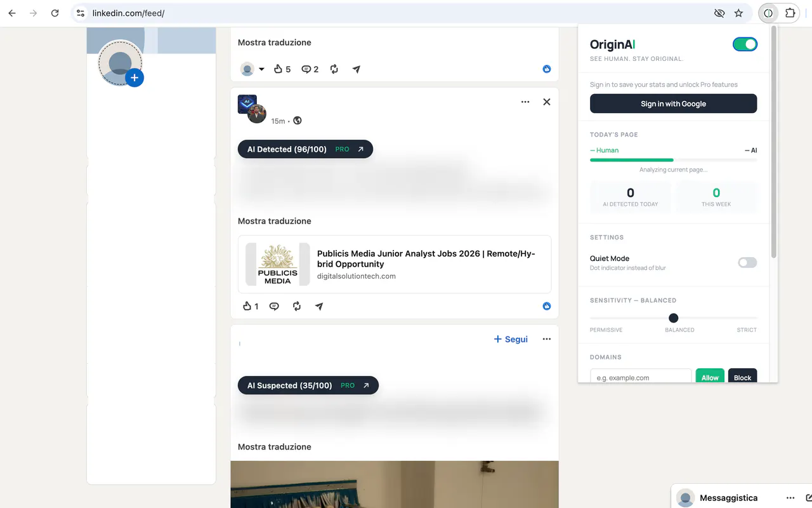Compose new message in Messaggistica bar
The width and height of the screenshot is (812, 508).
pyautogui.click(x=809, y=498)
